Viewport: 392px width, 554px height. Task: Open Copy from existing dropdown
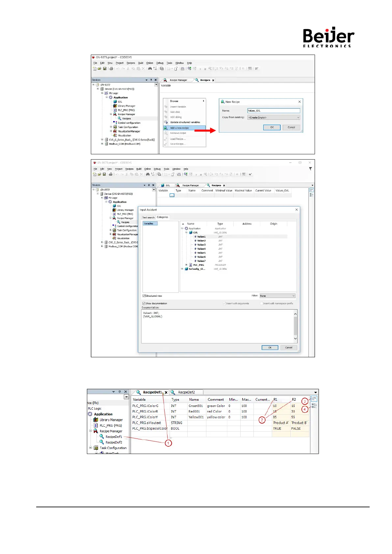[274, 117]
